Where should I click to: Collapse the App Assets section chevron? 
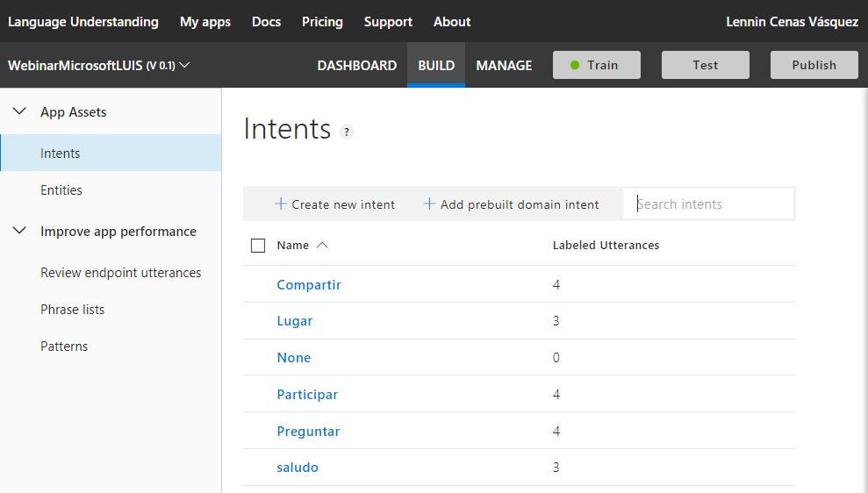(x=19, y=111)
